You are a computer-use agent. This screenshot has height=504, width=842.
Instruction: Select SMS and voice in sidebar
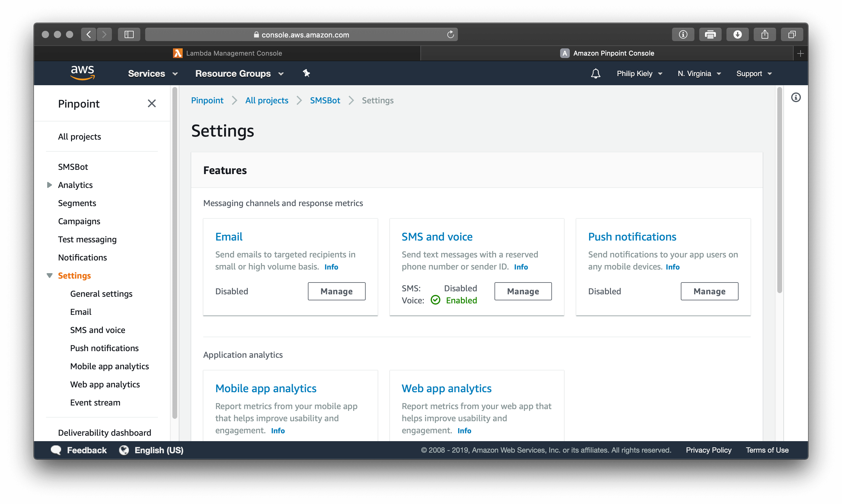(x=98, y=330)
